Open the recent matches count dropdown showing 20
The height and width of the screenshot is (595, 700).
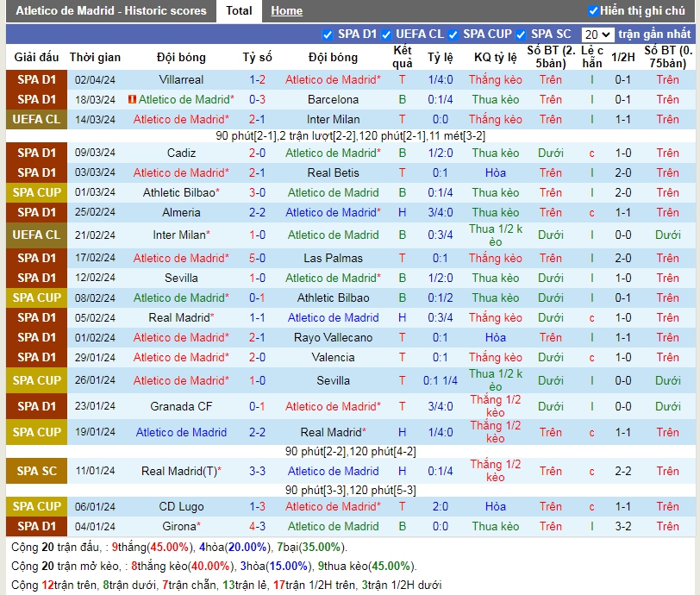[597, 34]
